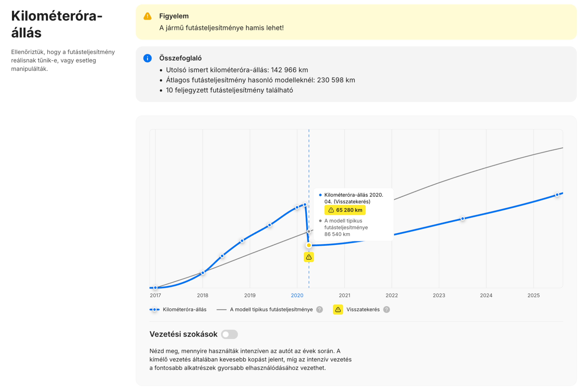588x392 pixels.
Task: Click the text 'Utolsó ismert kilométeróra-állás: 142 966 km'
Action: (237, 70)
